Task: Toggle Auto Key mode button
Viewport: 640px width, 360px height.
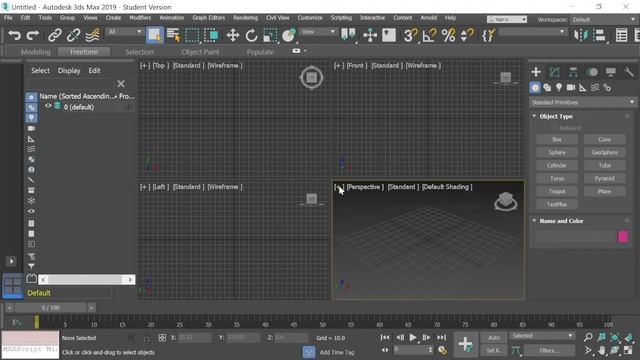Action: pos(494,338)
